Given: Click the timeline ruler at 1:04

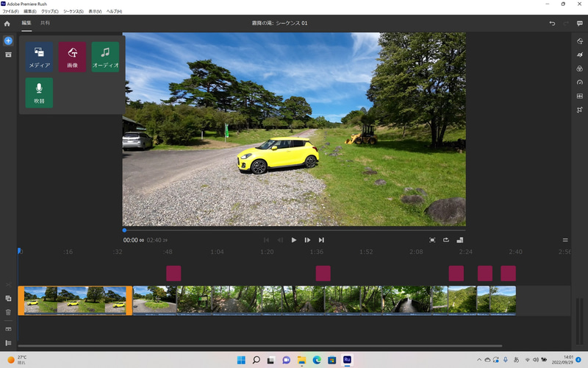Looking at the screenshot, I should click(x=217, y=252).
